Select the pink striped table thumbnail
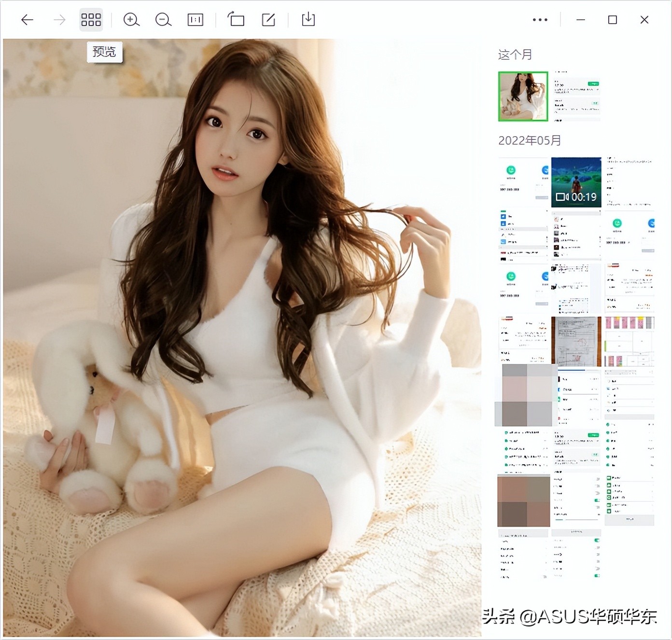672x640 pixels. click(630, 341)
